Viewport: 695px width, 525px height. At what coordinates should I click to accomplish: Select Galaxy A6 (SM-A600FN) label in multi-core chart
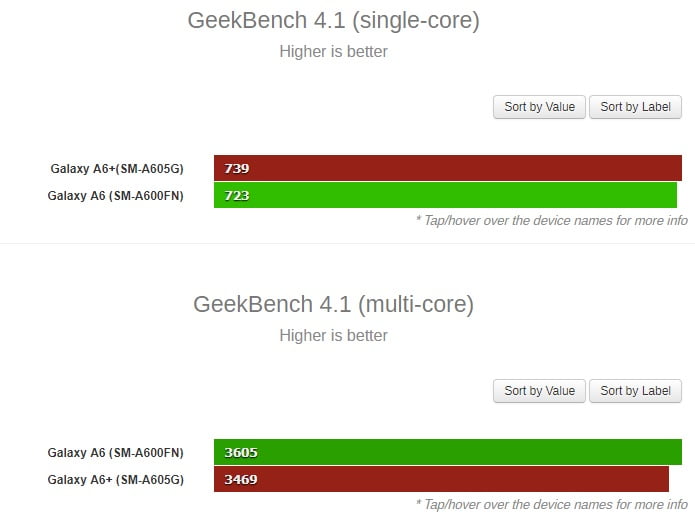(115, 453)
